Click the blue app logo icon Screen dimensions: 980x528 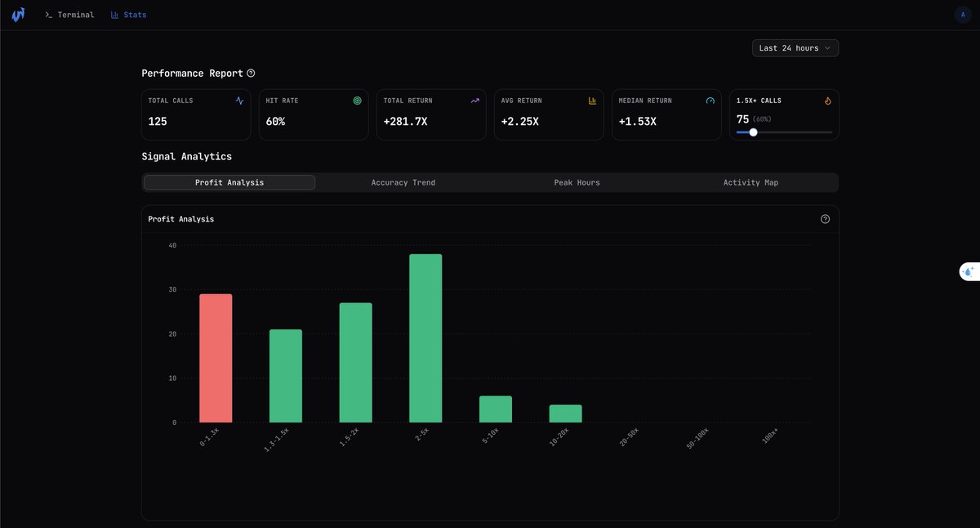(18, 15)
